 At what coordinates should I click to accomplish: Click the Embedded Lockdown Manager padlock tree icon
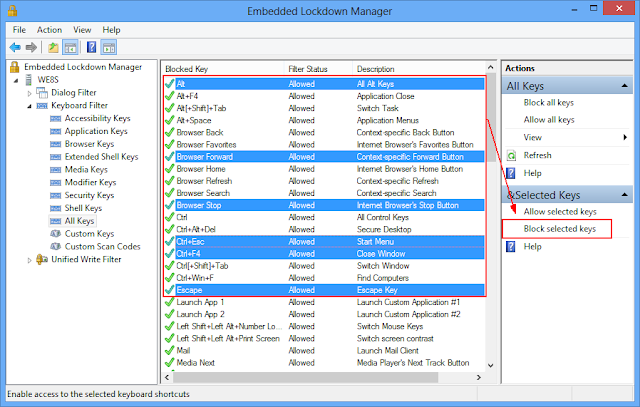pos(15,67)
